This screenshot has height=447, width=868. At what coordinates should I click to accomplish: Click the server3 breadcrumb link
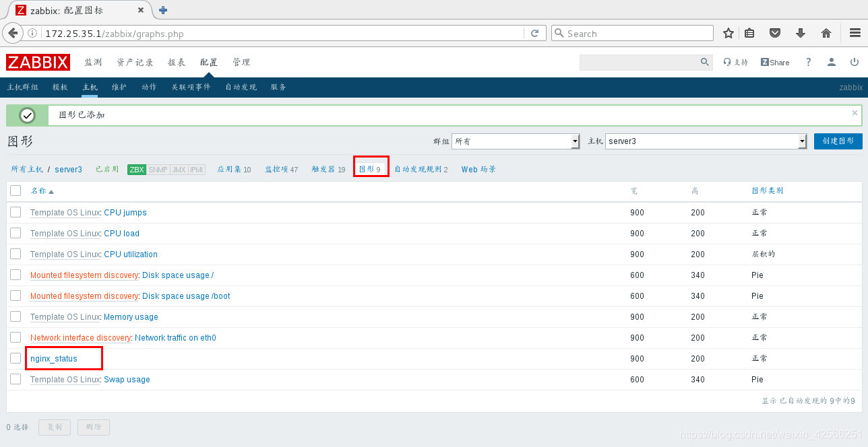click(69, 170)
